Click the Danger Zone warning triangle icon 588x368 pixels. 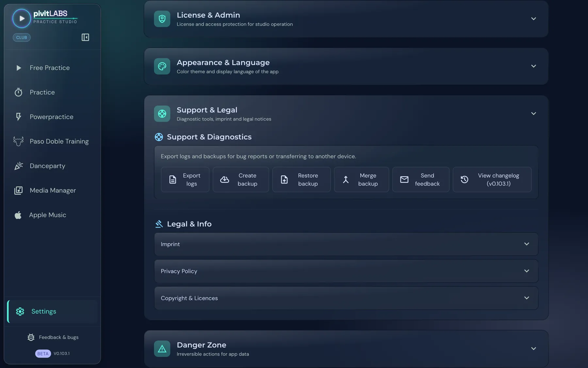click(162, 349)
